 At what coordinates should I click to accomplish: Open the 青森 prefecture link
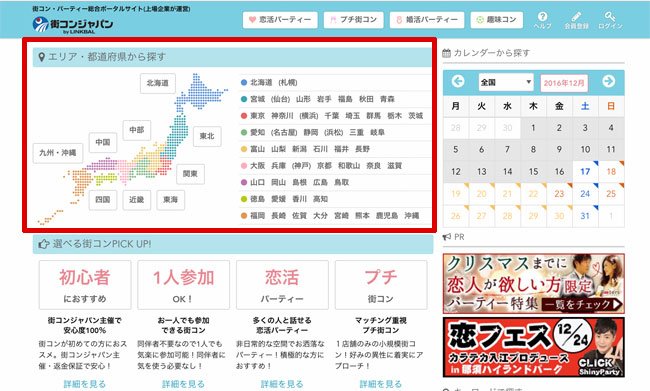[x=387, y=99]
